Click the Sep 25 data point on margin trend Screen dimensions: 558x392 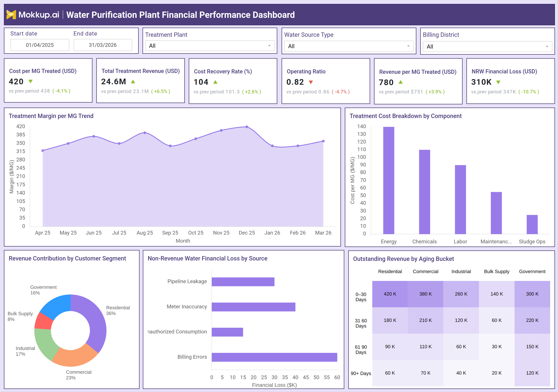[x=170, y=146]
